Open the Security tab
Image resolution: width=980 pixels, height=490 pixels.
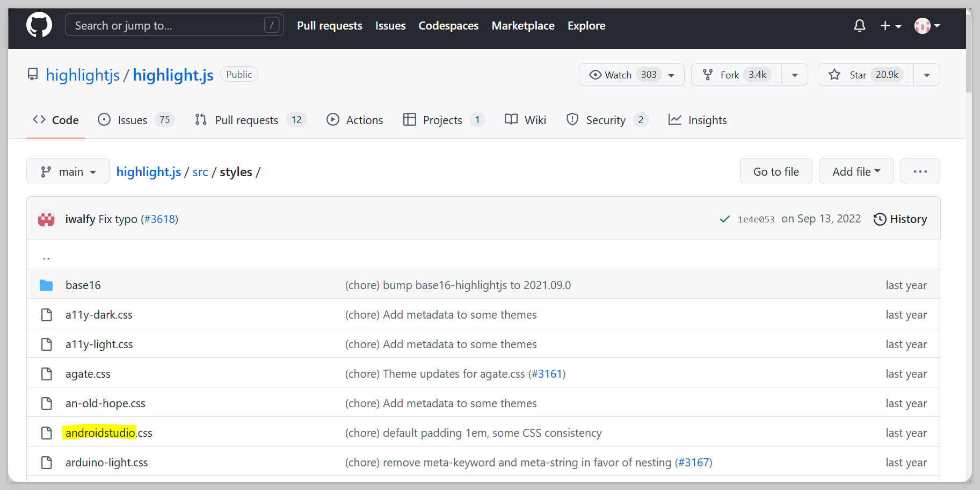click(607, 120)
